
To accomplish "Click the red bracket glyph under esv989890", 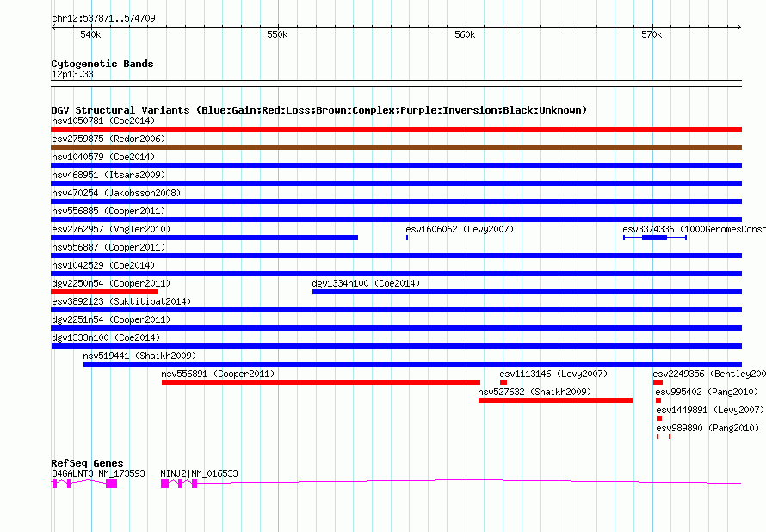I will tap(664, 436).
